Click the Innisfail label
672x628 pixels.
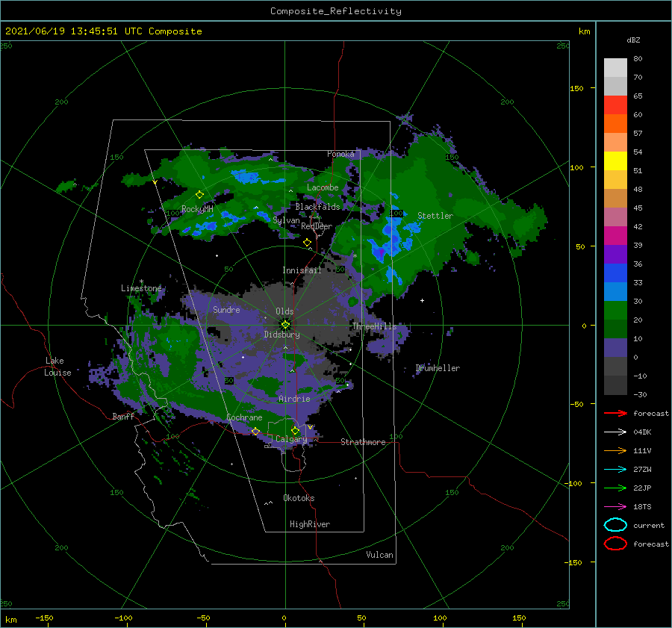[302, 270]
